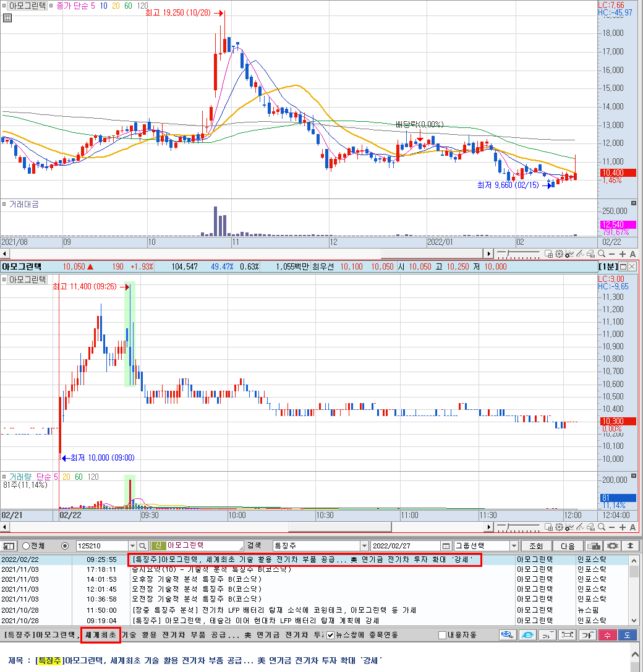Open the 17:18:11 news row
The image size is (643, 672).
(315, 569)
